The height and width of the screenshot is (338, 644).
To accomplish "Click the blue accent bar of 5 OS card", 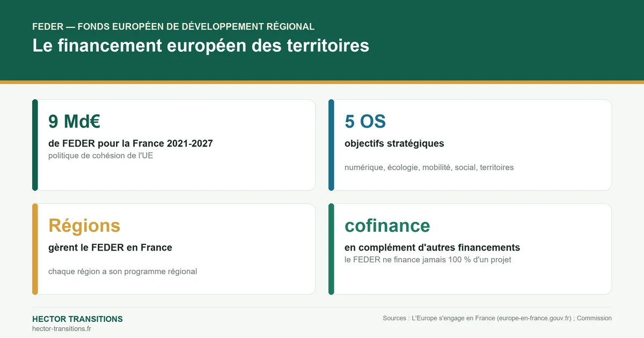I will (x=331, y=145).
